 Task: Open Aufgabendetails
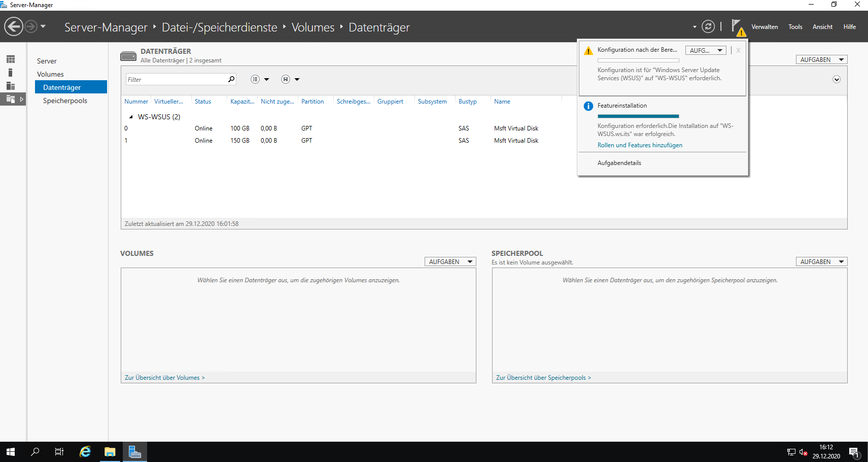pyautogui.click(x=619, y=163)
